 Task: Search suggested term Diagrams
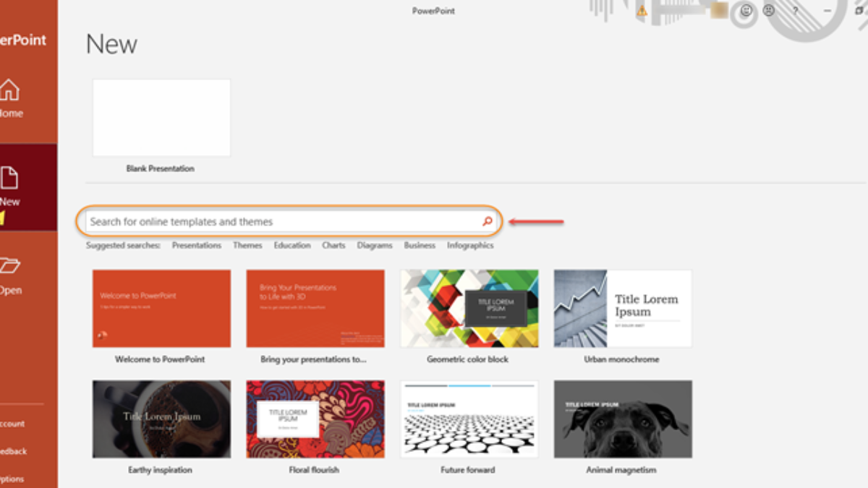point(375,245)
